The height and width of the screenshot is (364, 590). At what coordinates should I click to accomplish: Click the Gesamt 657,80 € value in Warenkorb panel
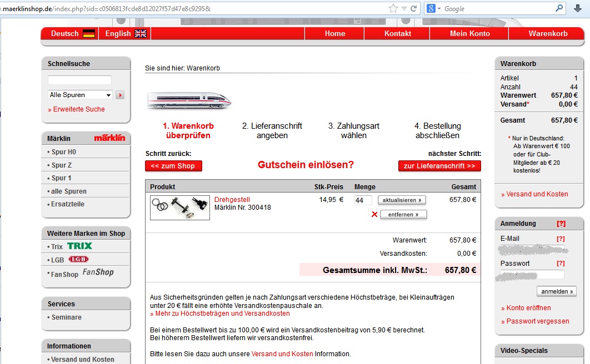[564, 120]
